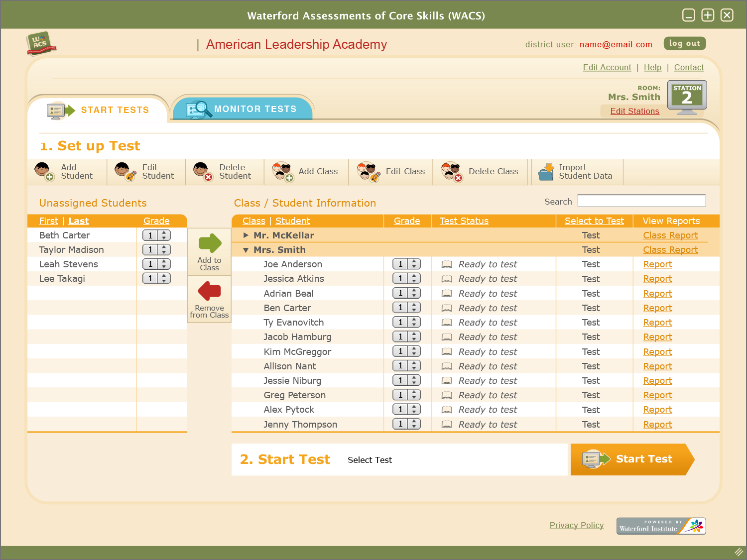The height and width of the screenshot is (560, 747).
Task: Click the Delete Class icon
Action: [x=452, y=172]
